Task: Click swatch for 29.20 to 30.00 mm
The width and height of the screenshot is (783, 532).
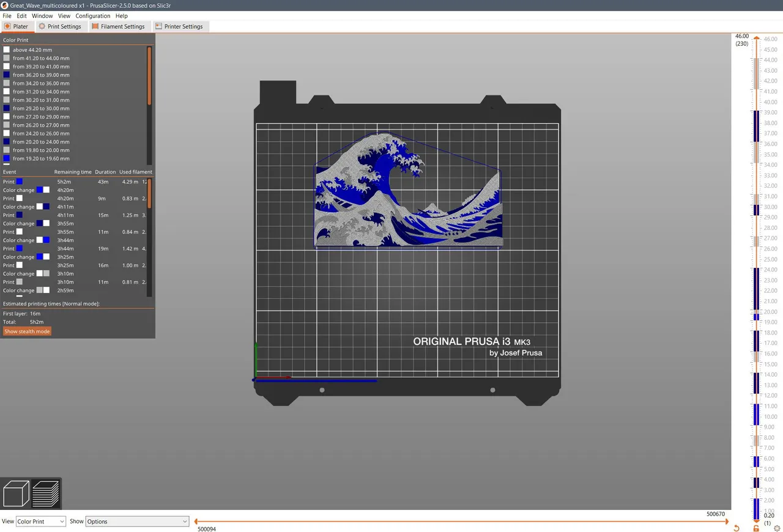Action: click(7, 108)
